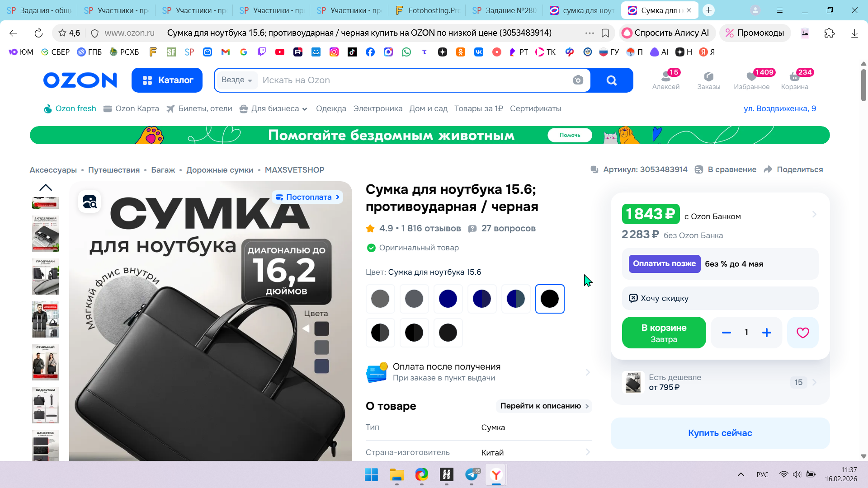Click similar-image search icon on product photo

click(90, 202)
